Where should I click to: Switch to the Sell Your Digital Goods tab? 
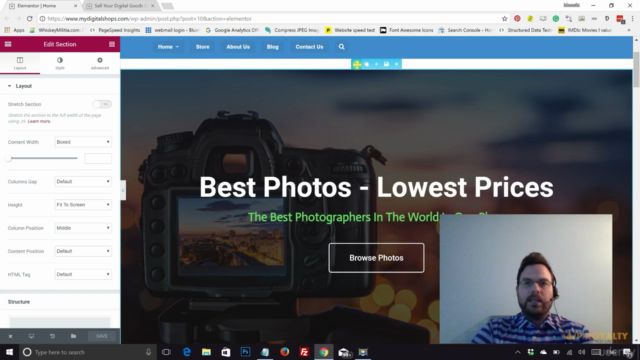point(120,6)
